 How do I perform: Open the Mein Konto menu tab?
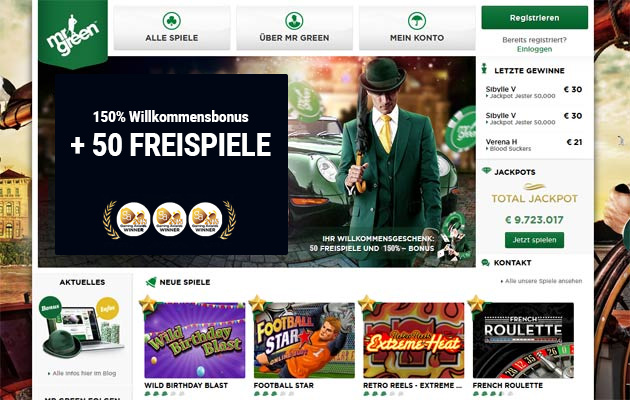417,28
